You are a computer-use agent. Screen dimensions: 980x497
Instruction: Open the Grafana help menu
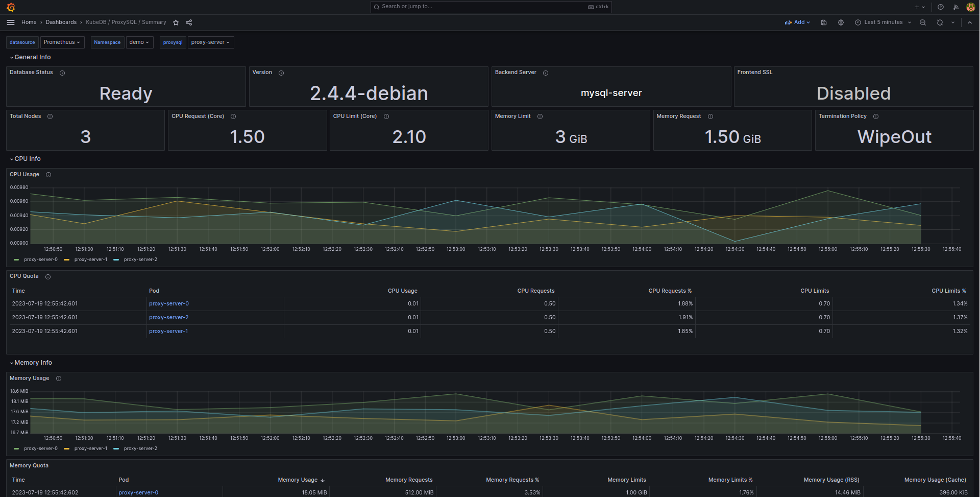[940, 7]
